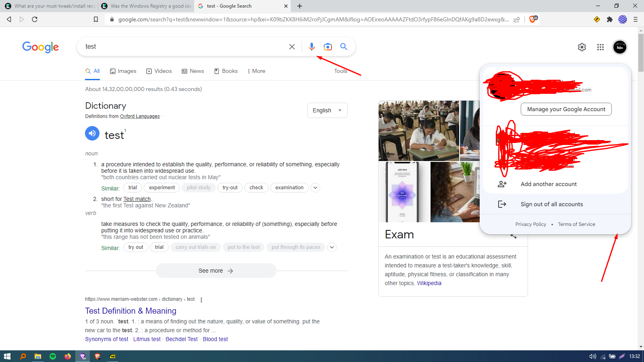
Task: Click the browser address bar URL
Action: (313, 19)
